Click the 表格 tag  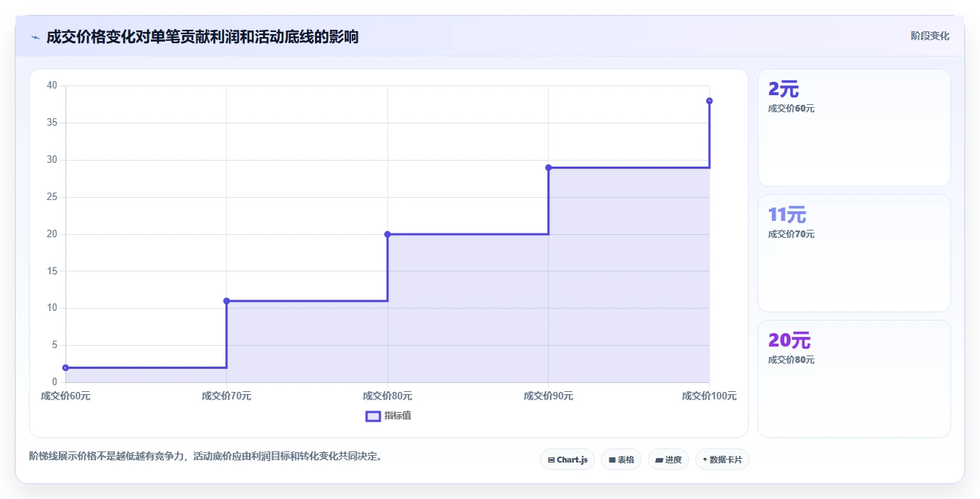click(x=621, y=460)
